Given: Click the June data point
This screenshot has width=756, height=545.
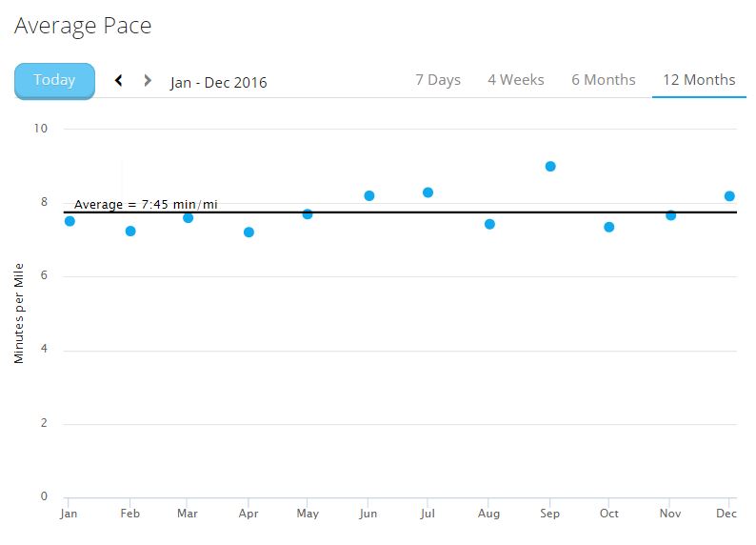Looking at the screenshot, I should point(369,196).
